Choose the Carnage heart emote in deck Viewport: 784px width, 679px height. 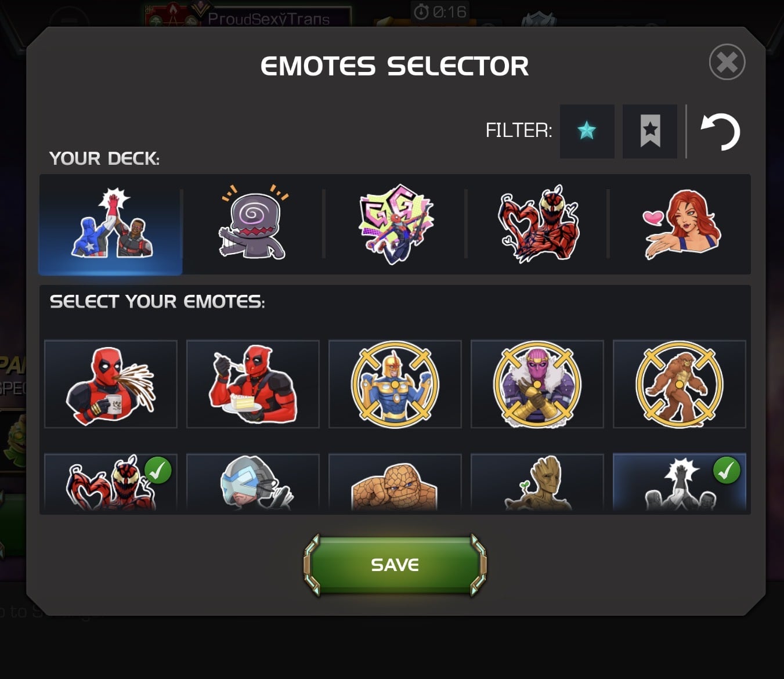coord(538,224)
